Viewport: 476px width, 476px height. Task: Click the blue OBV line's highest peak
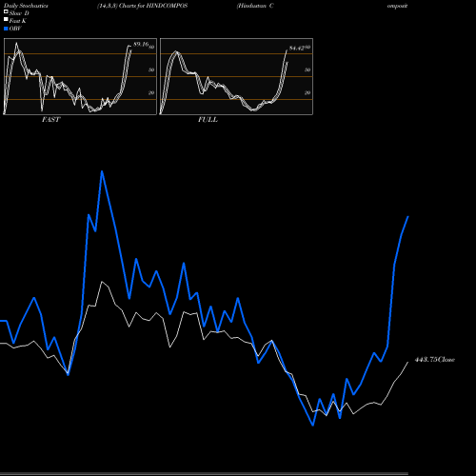pos(102,171)
